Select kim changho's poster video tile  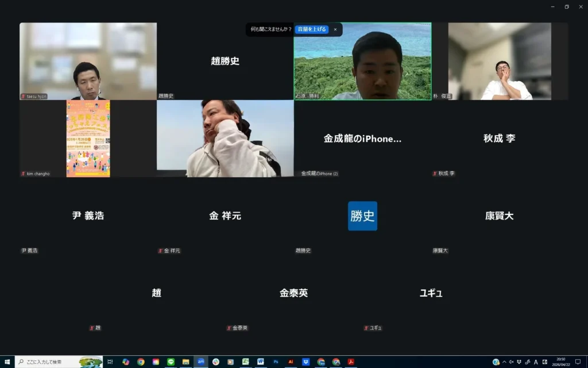coord(88,139)
